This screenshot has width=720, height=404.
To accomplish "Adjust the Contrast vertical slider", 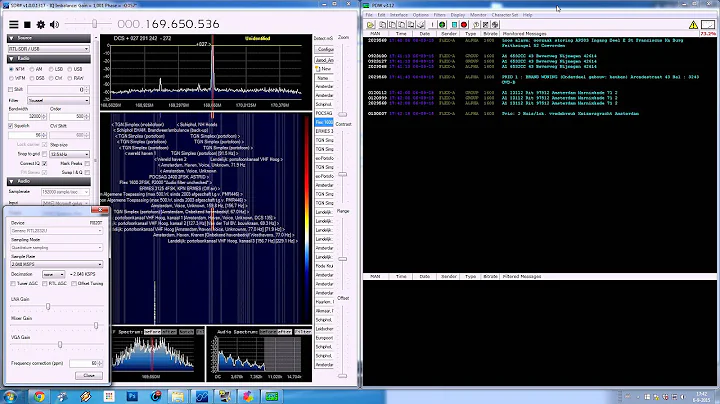I will click(343, 174).
